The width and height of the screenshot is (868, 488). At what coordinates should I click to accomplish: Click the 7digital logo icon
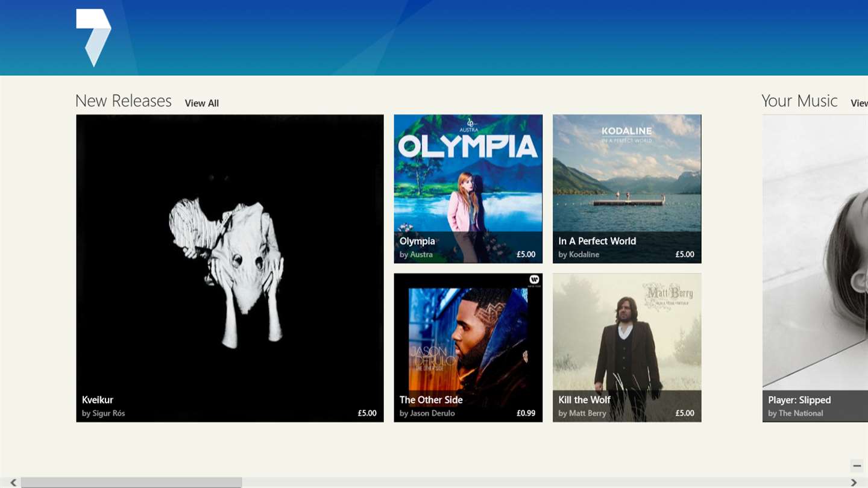[x=93, y=37]
